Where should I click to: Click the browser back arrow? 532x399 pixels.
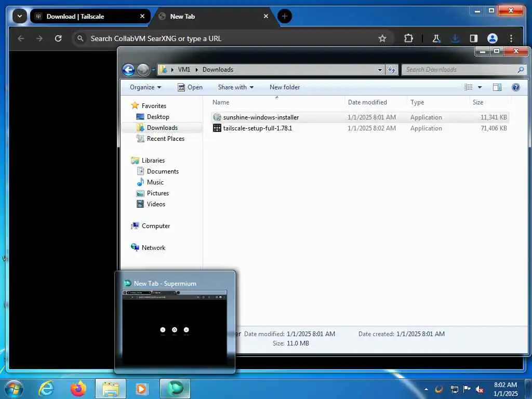click(21, 38)
